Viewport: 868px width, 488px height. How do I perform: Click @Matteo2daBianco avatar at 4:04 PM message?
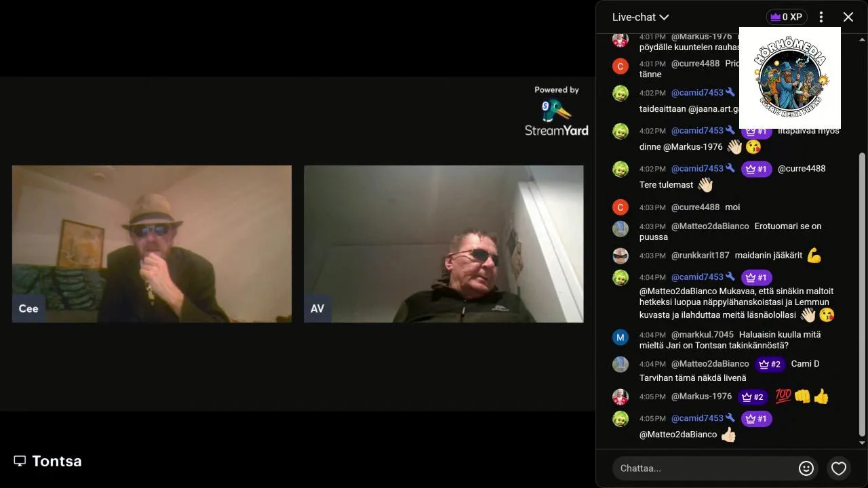(620, 365)
